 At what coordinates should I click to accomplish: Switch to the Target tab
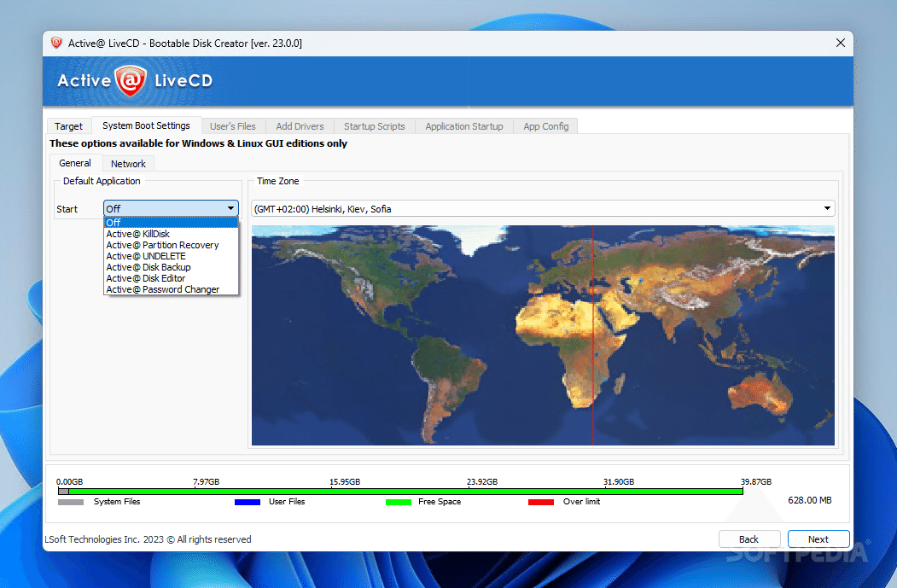[68, 125]
